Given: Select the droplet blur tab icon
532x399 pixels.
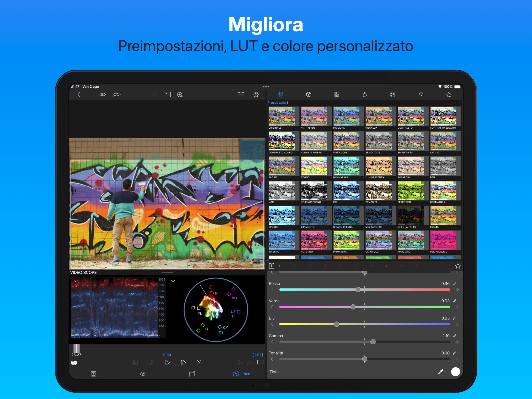Looking at the screenshot, I should coord(365,94).
